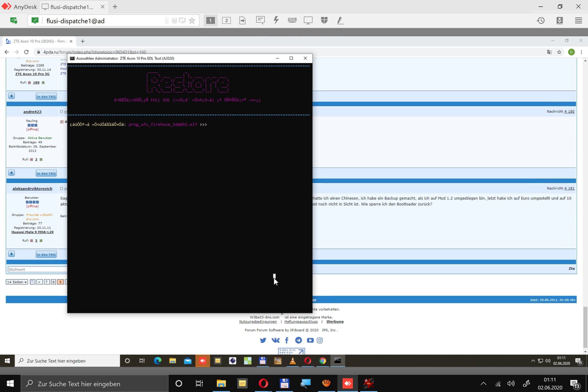The width and height of the screenshot is (588, 392).
Task: Open AnyDesk main hamburger menu
Action: pos(579,21)
